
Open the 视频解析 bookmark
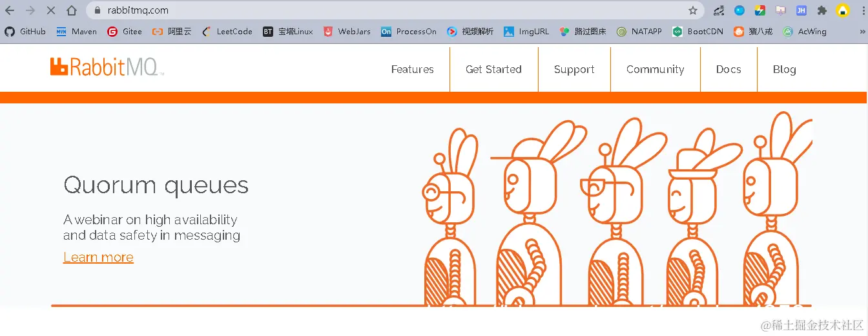coord(470,31)
